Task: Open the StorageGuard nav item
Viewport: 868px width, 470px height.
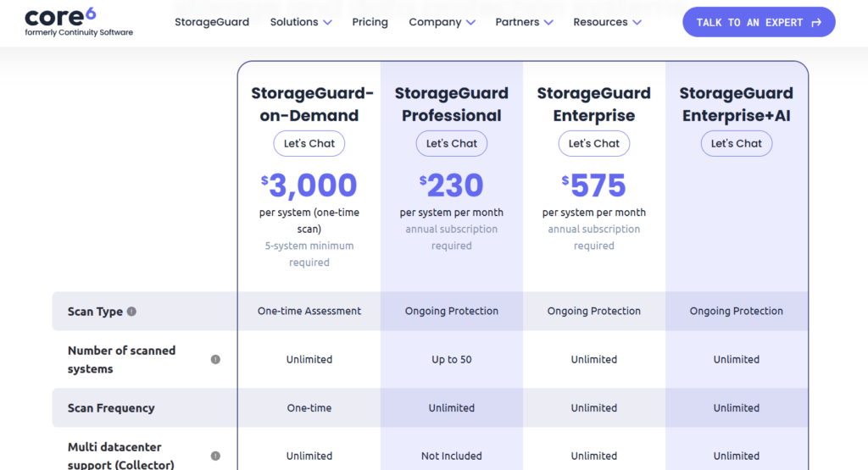Action: click(212, 22)
